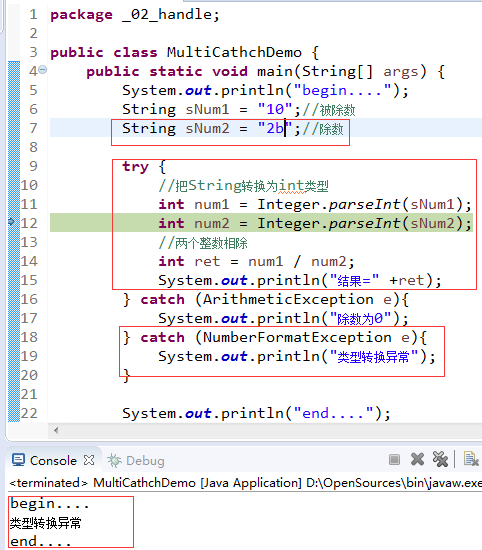Click line number 12 in the gutter

point(29,223)
